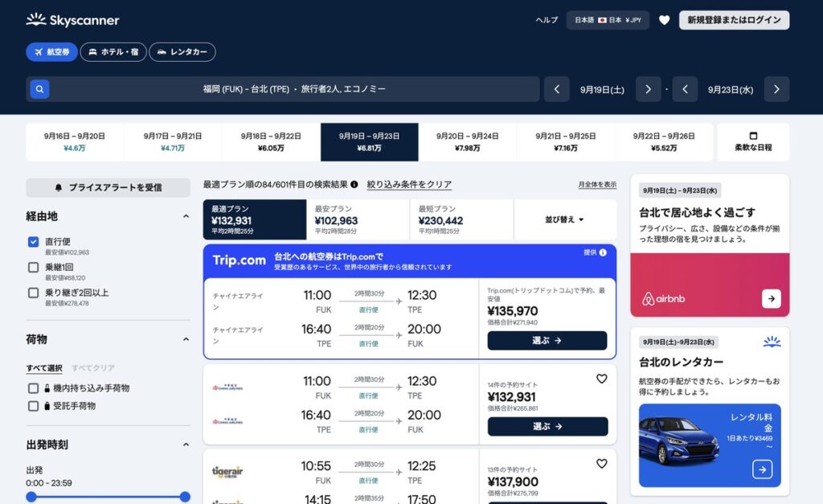Collapse the 経由地 filter section
The image size is (823, 504).
click(186, 216)
